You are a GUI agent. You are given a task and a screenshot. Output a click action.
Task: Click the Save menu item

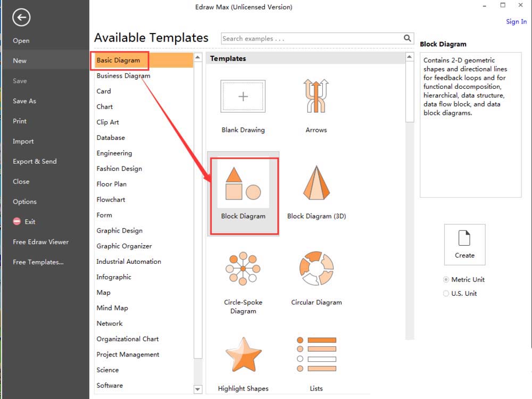click(20, 81)
